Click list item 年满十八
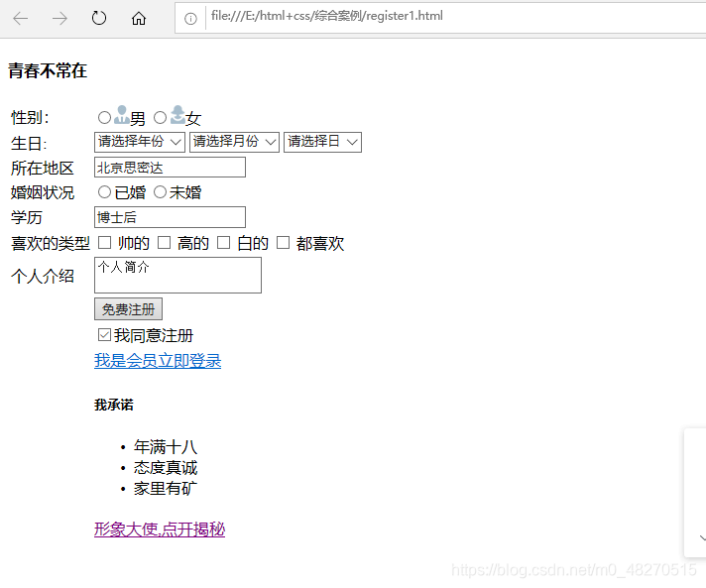This screenshot has width=706, height=588. [166, 447]
